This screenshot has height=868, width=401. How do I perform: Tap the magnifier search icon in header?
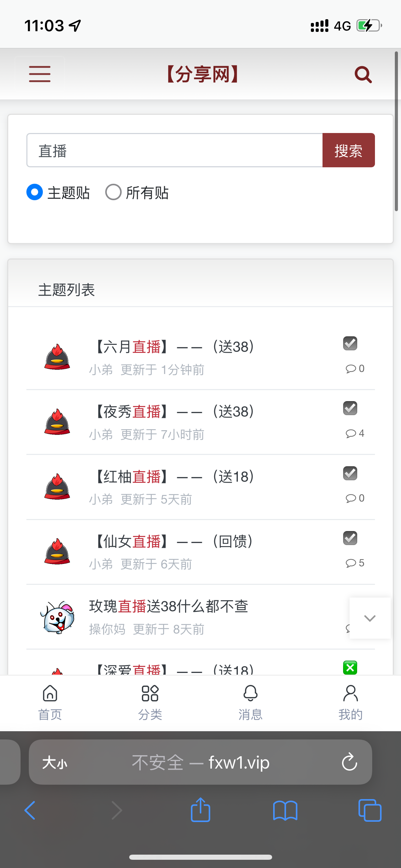[x=363, y=74]
